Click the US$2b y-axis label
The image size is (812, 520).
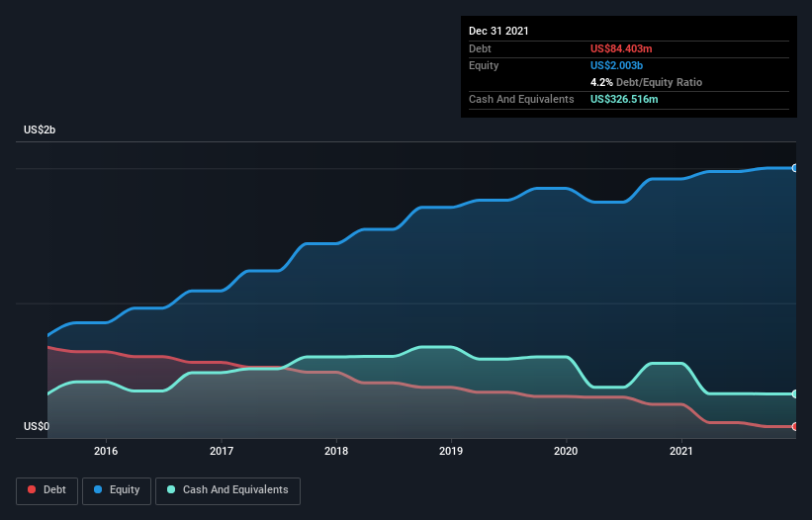40,130
